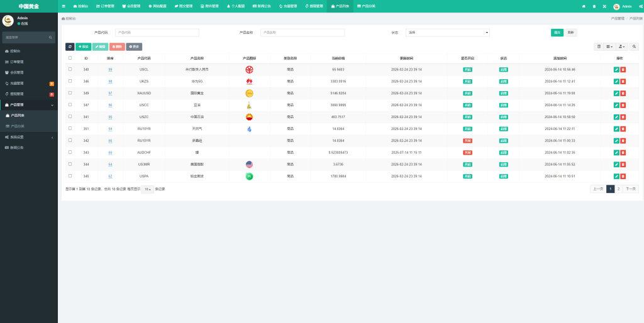Toggle the red 关闭 switch for AUDCHF row
Viewport: 644px width, 323px height.
click(467, 152)
